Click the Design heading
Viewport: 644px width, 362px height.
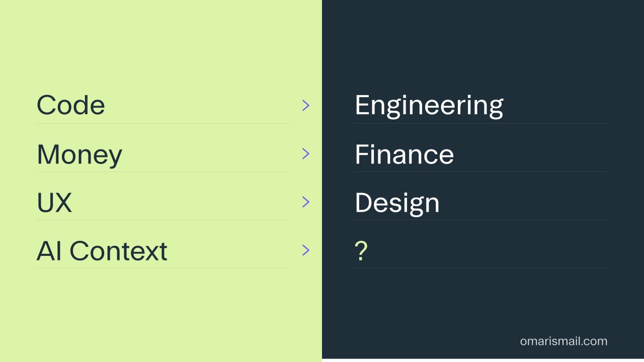pos(397,203)
